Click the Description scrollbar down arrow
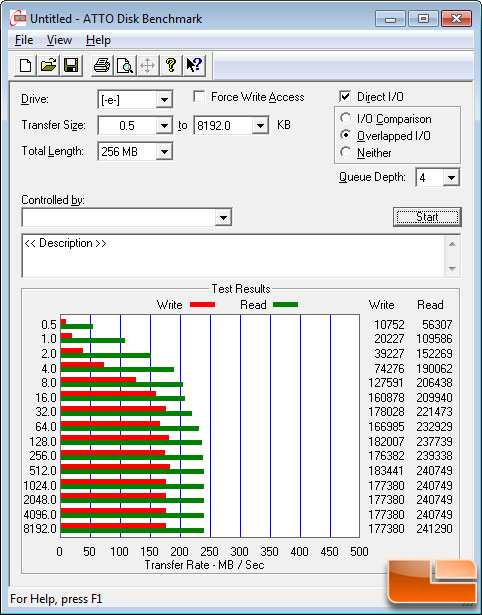Image resolution: width=482 pixels, height=615 pixels. pyautogui.click(x=452, y=269)
